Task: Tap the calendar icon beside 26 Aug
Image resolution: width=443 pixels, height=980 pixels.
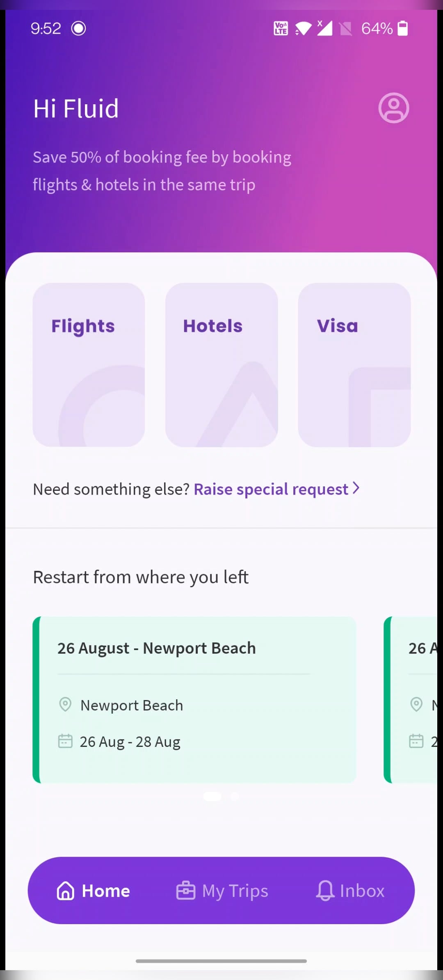Action: (65, 741)
